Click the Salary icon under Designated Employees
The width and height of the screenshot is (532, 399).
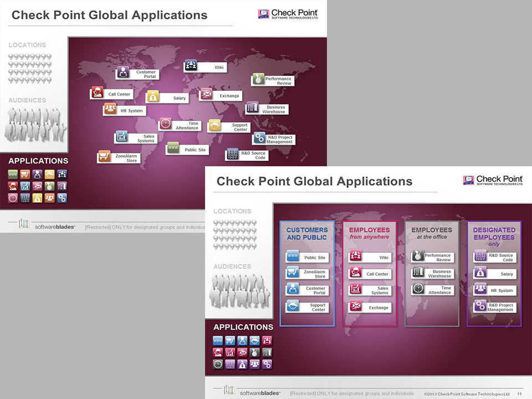480,272
